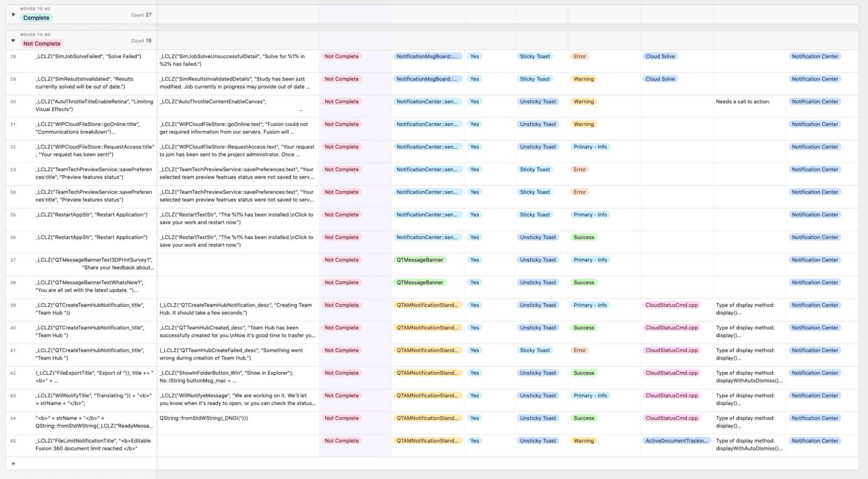Click the Notification Center tag in row 38
This screenshot has width=868, height=479.
point(815,282)
